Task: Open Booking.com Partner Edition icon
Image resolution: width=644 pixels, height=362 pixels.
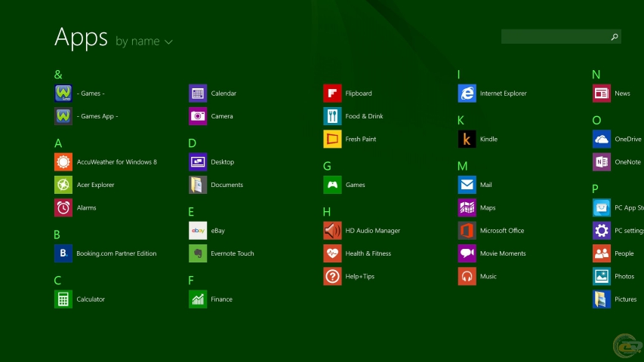Action: (x=63, y=253)
